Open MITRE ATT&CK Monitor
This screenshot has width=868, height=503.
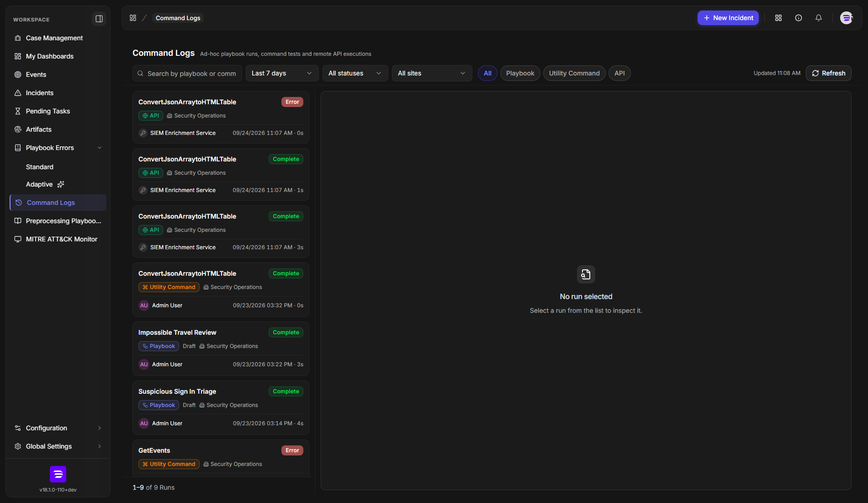coord(58,239)
